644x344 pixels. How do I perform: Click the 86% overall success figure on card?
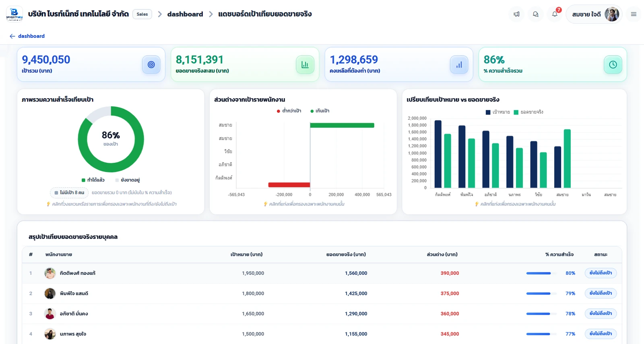494,60
